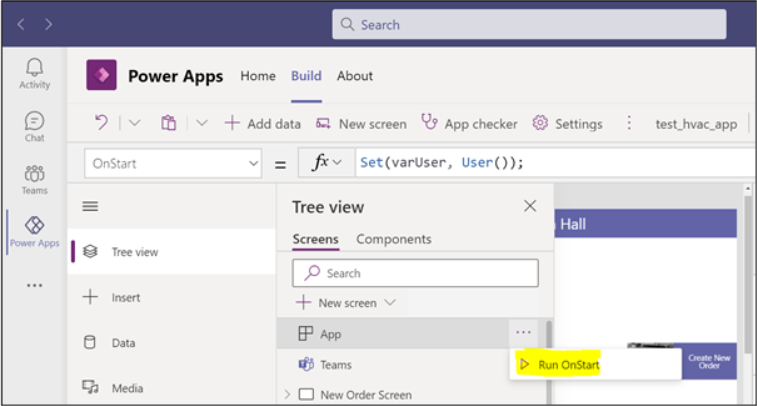
Task: Select Media in left navigation
Action: coord(171,388)
